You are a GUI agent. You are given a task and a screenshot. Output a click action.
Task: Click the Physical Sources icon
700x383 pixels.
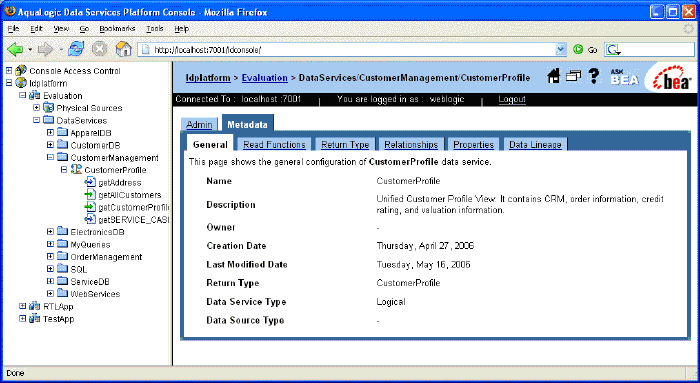pos(48,108)
